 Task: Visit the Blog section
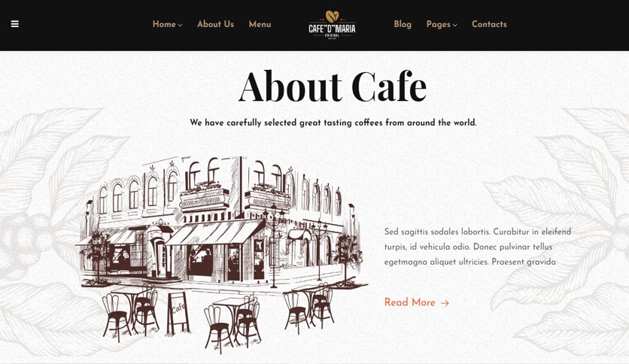click(403, 24)
